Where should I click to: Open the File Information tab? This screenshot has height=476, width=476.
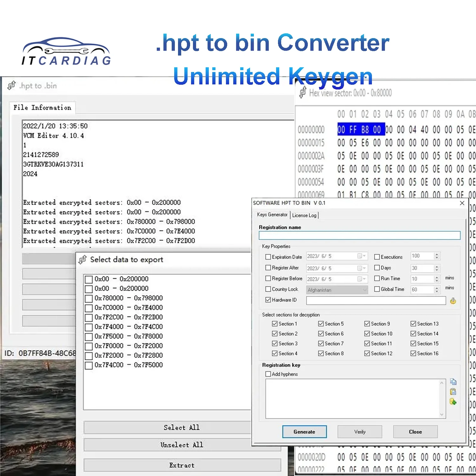pyautogui.click(x=42, y=108)
